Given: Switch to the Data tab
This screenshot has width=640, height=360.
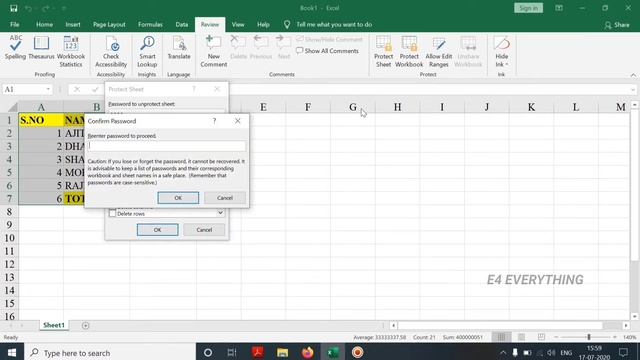Looking at the screenshot, I should pyautogui.click(x=182, y=24).
